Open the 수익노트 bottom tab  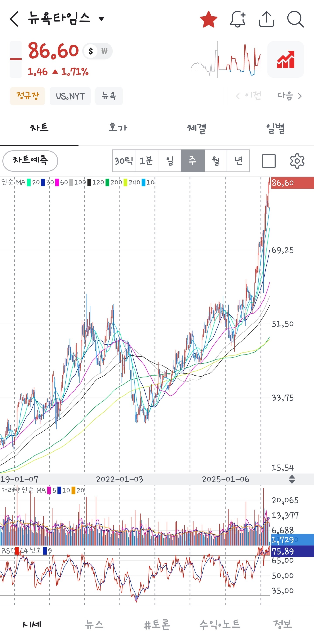coord(220,624)
